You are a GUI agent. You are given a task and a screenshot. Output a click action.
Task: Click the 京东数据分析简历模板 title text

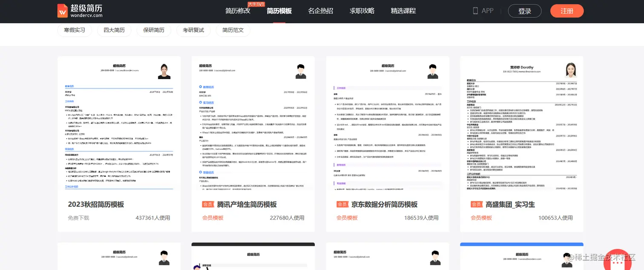(384, 205)
